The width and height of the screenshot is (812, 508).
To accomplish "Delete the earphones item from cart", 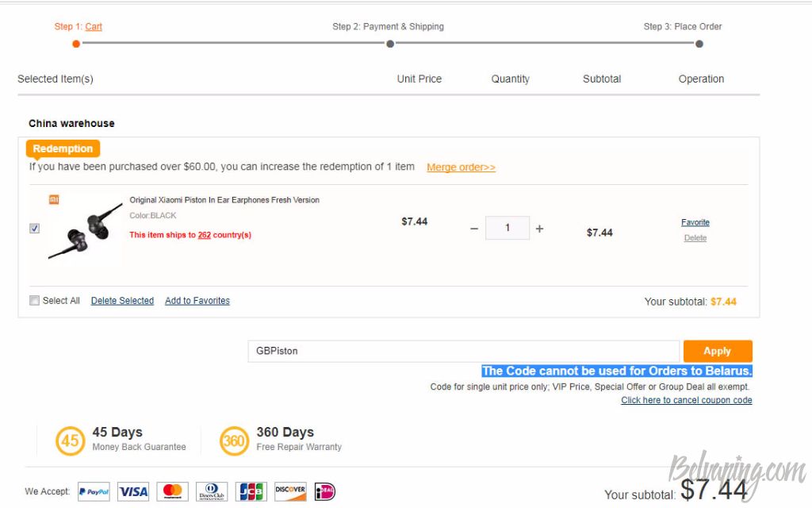I will [x=695, y=238].
